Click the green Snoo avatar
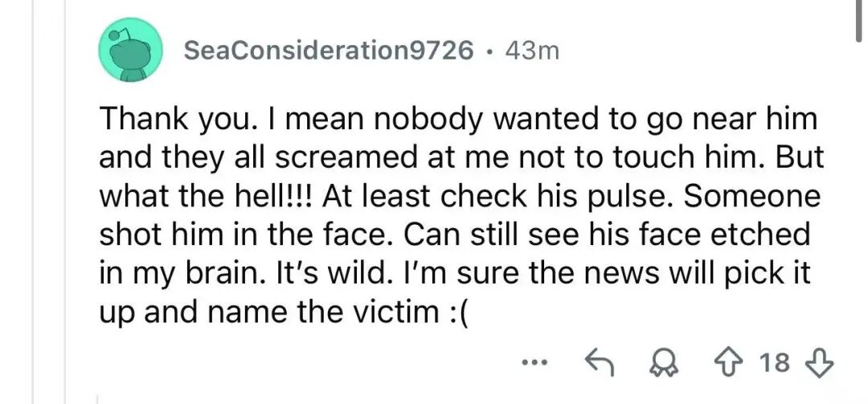 coord(129,51)
